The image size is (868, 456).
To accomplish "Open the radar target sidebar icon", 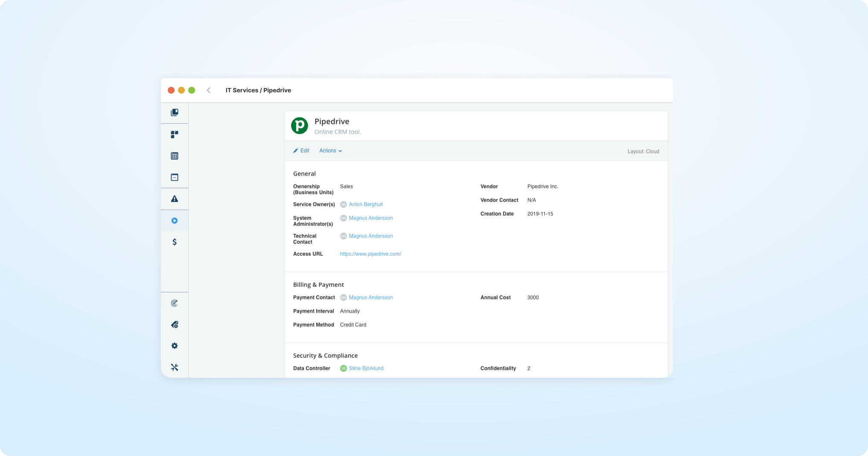I will point(175,303).
